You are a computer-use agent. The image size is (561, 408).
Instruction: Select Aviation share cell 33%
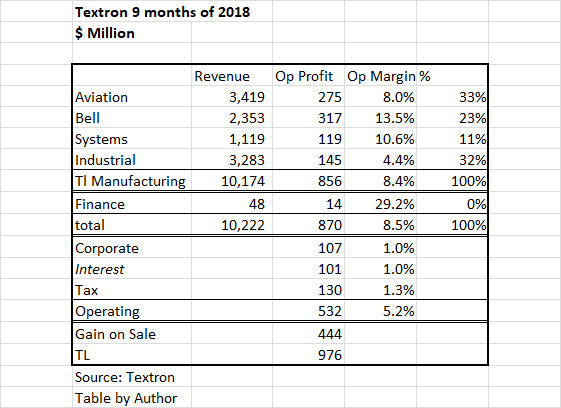[x=452, y=97]
